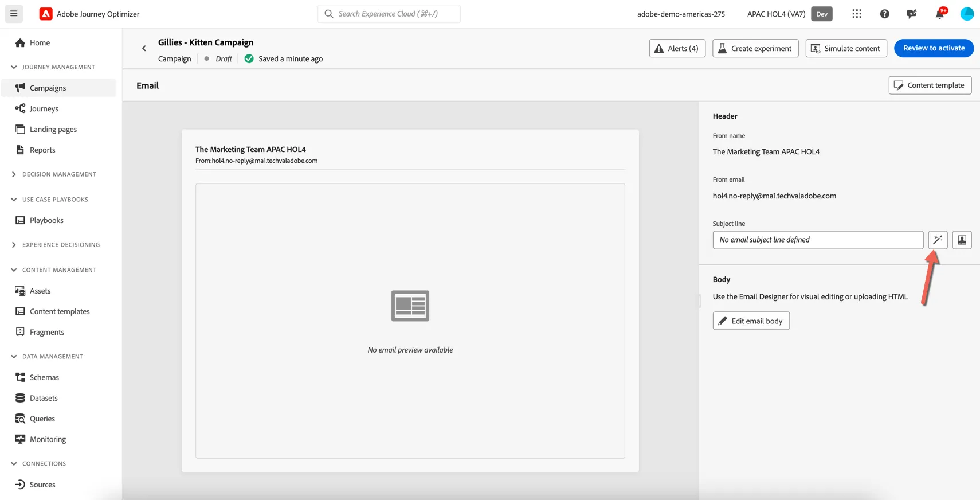Open the app switcher grid
This screenshot has width=980, height=500.
(857, 14)
